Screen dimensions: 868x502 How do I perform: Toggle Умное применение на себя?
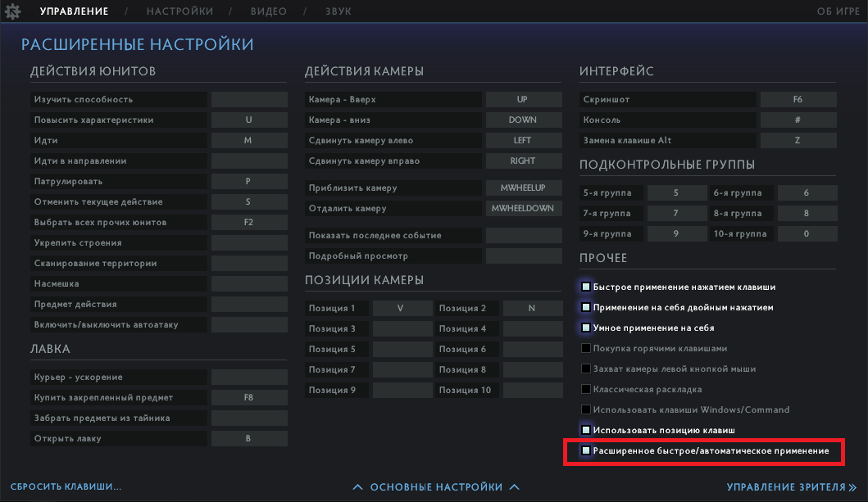pyautogui.click(x=586, y=328)
